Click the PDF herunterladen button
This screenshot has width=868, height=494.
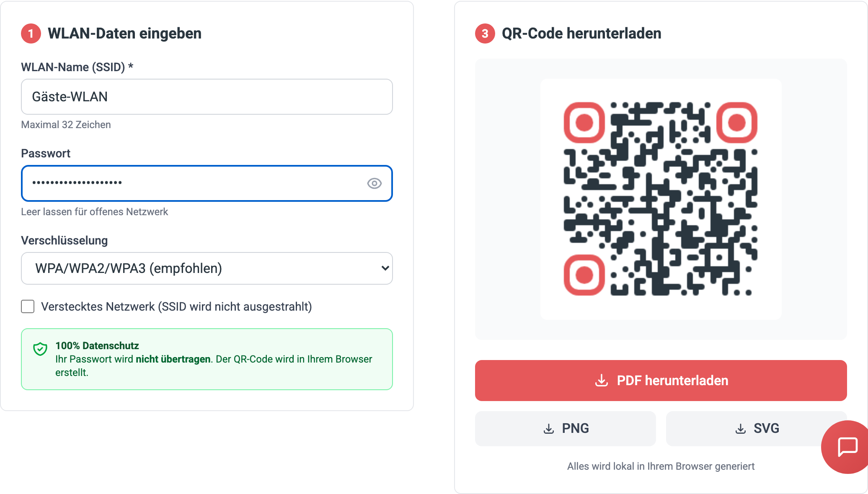661,380
